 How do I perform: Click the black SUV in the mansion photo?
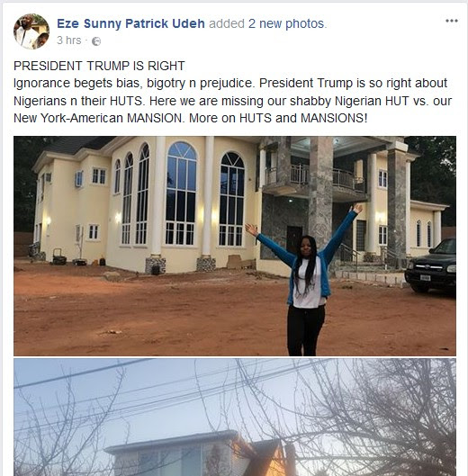click(x=430, y=266)
